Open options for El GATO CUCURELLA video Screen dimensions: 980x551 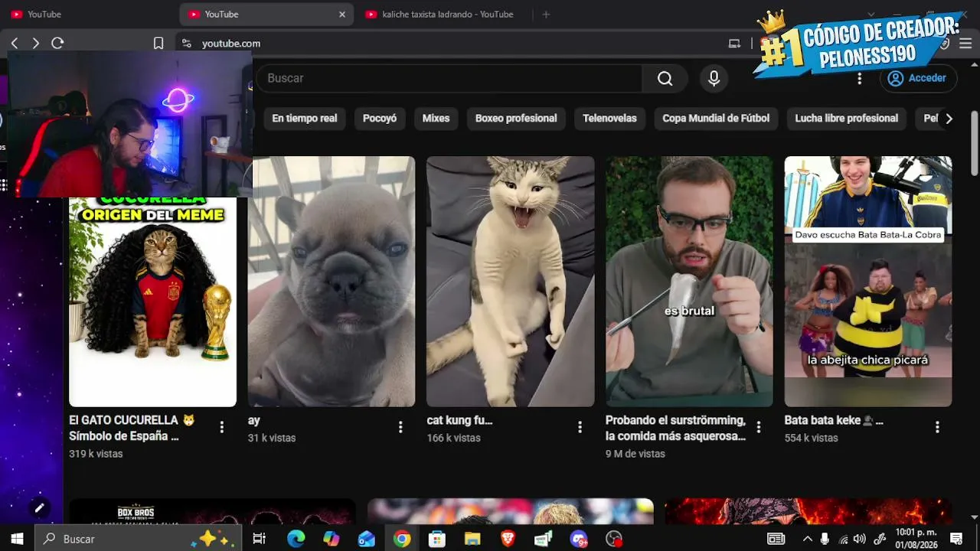coord(222,427)
